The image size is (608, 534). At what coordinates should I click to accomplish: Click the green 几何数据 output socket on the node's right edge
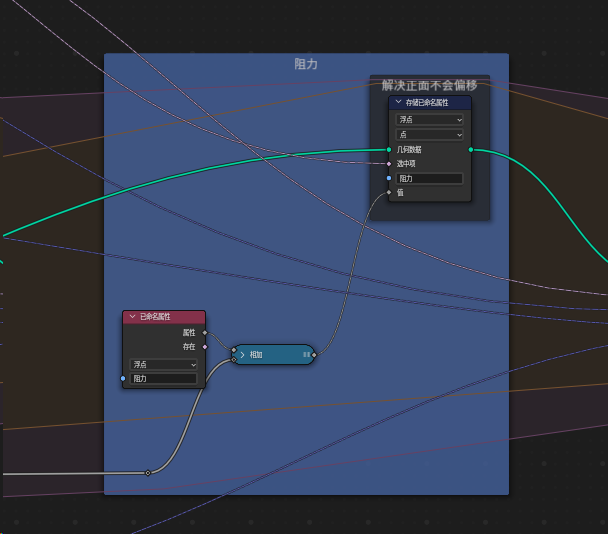471,150
